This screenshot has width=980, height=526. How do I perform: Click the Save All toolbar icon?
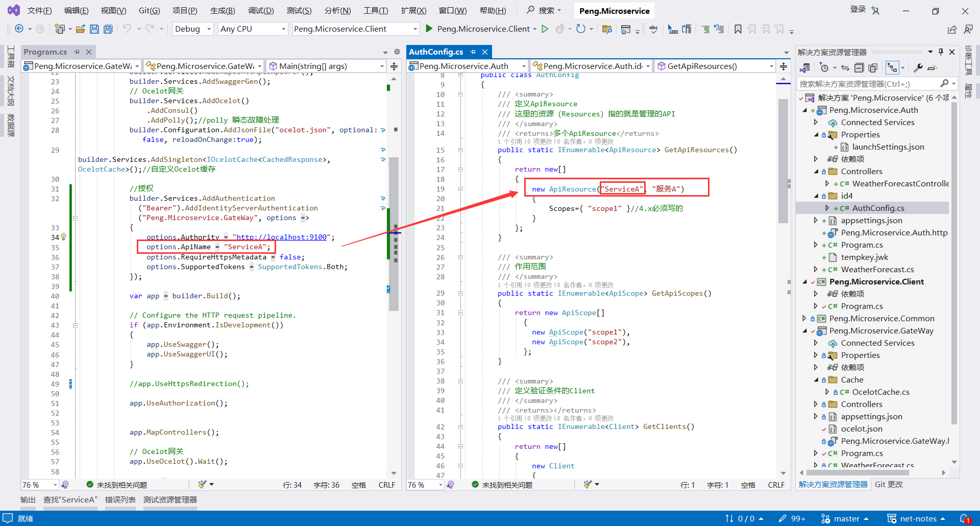[x=108, y=29]
